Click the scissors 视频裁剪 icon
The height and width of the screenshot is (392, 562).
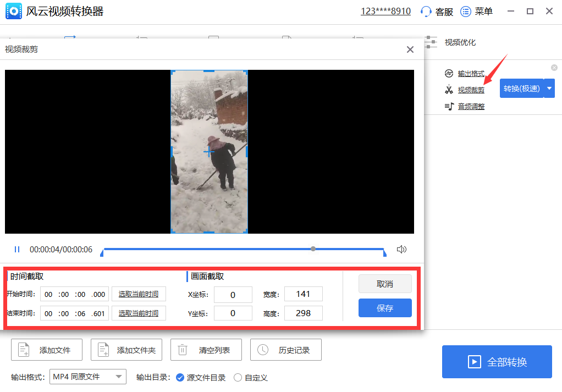(x=449, y=89)
